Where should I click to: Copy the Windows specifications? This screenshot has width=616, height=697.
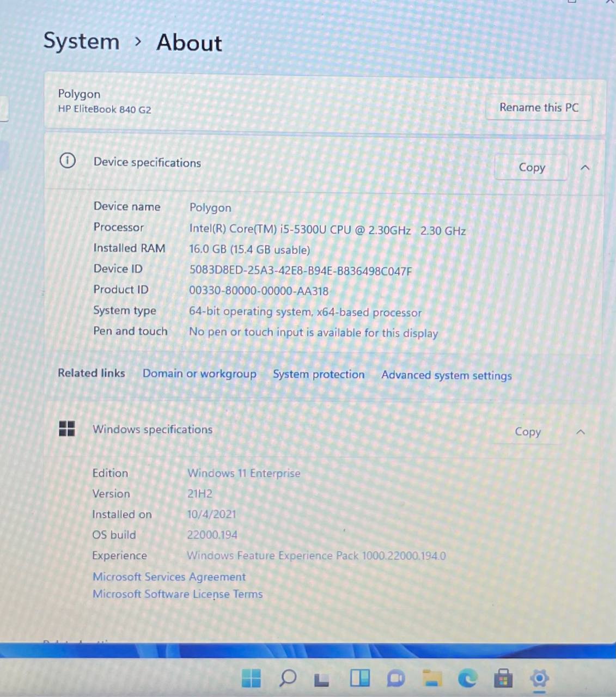coord(528,432)
